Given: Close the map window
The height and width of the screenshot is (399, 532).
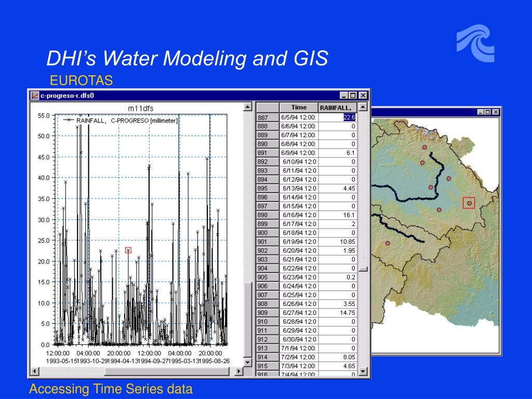Looking at the screenshot, I should (495, 112).
